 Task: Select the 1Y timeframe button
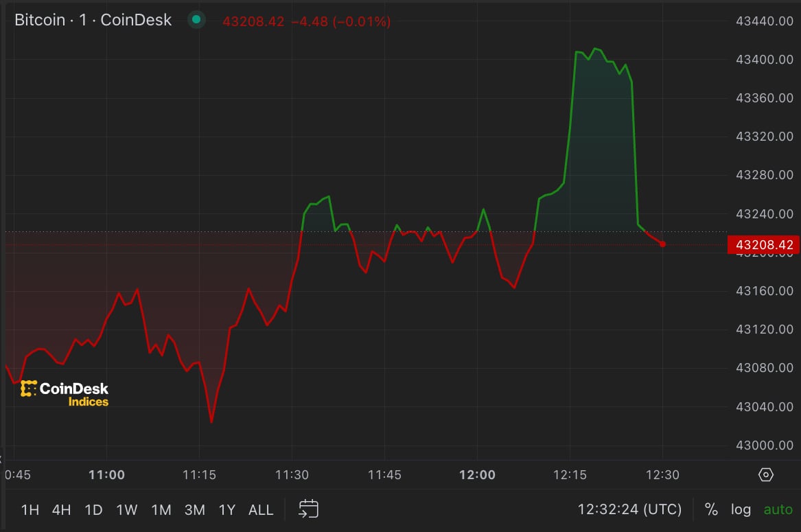pyautogui.click(x=227, y=509)
